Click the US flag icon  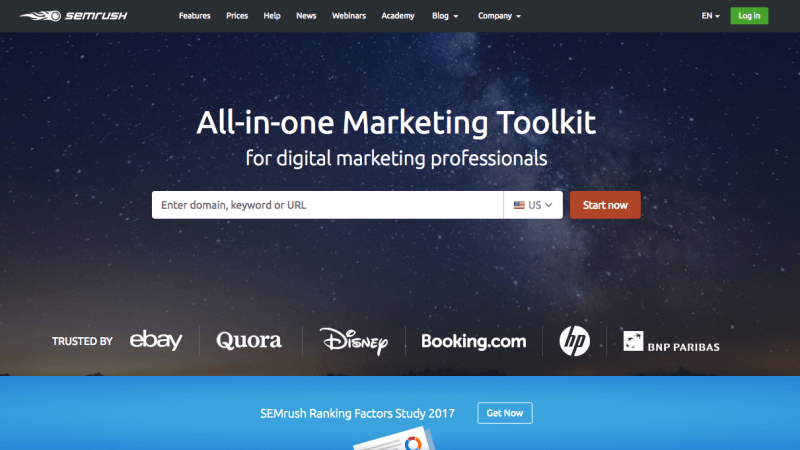tap(519, 205)
